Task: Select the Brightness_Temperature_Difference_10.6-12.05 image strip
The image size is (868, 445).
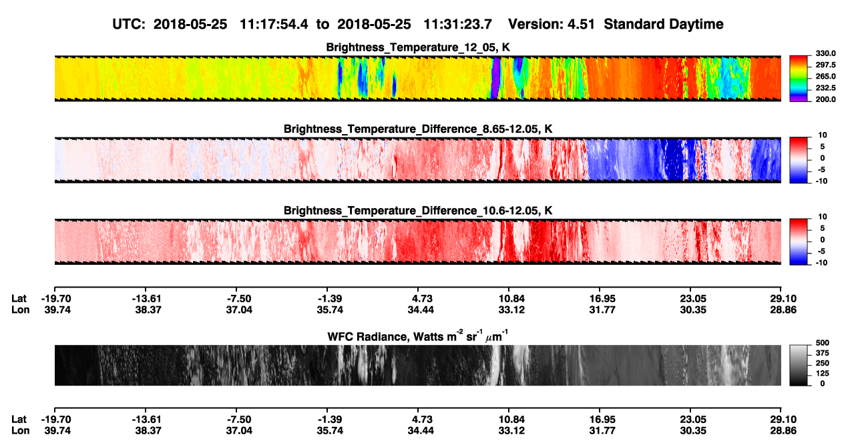Action: [x=417, y=242]
